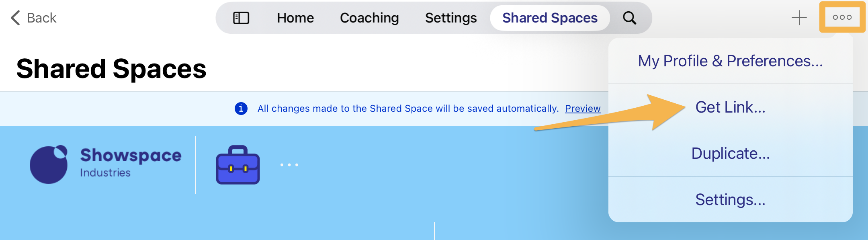Switch to the Home tab
868x240 pixels.
(x=295, y=18)
